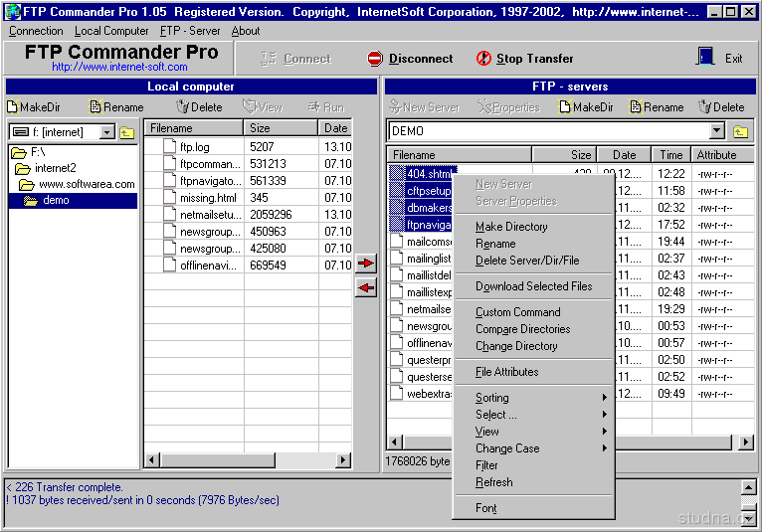The height and width of the screenshot is (532, 762).
Task: Click the greyed-out Connect icon
Action: tap(269, 59)
